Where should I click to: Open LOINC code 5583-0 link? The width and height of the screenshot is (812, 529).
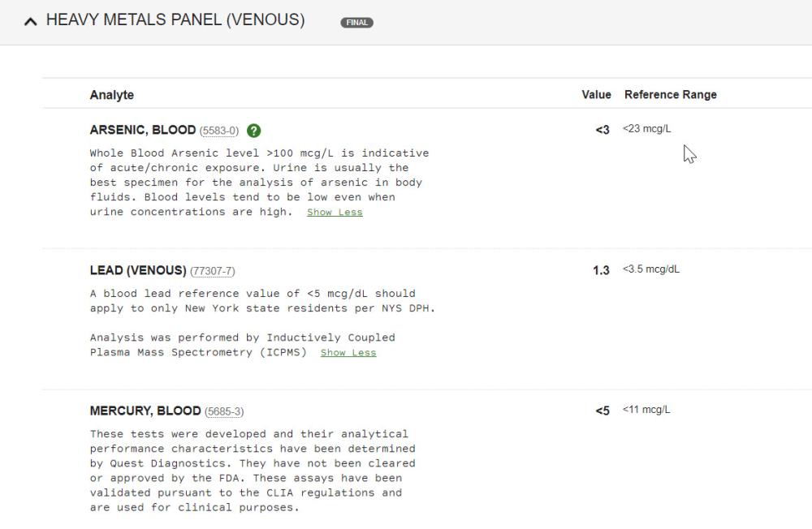coord(219,131)
